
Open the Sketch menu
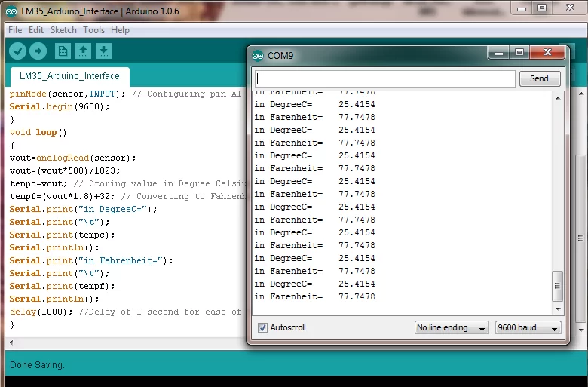tap(63, 30)
